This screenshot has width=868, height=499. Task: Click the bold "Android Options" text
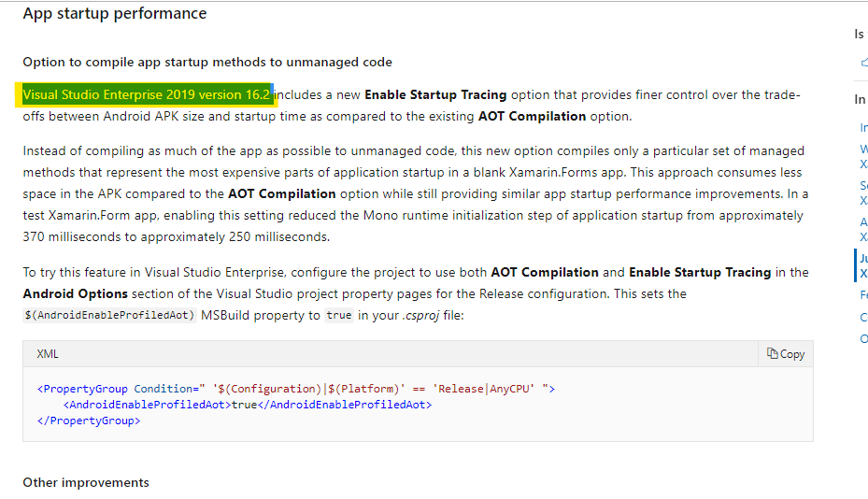(76, 293)
